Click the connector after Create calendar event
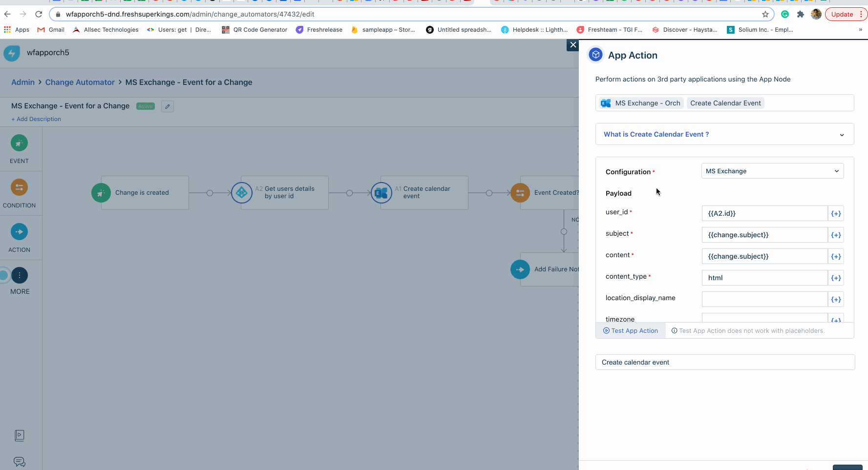The image size is (868, 470). (x=489, y=193)
